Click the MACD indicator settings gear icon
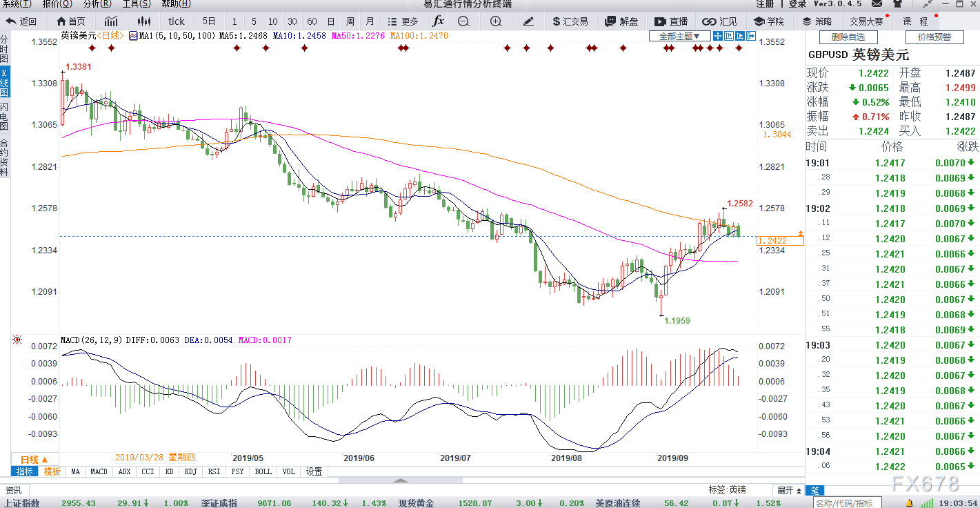The image size is (980, 508). point(17,340)
